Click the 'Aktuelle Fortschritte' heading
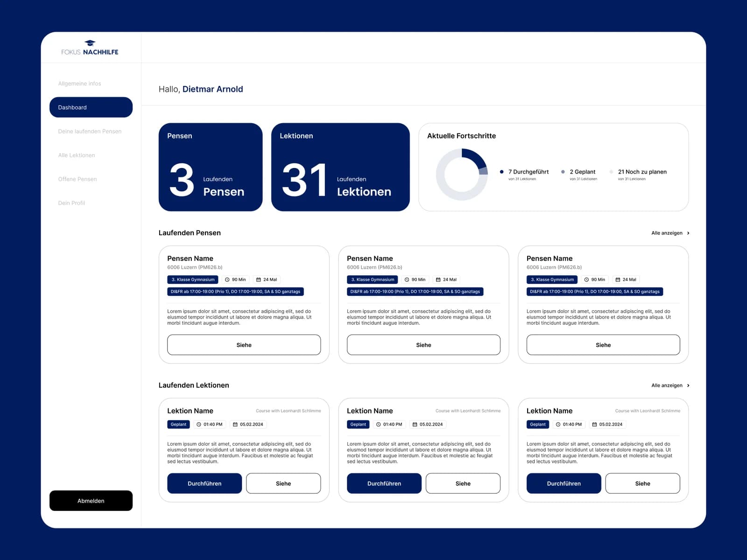The height and width of the screenshot is (560, 747). tap(461, 136)
